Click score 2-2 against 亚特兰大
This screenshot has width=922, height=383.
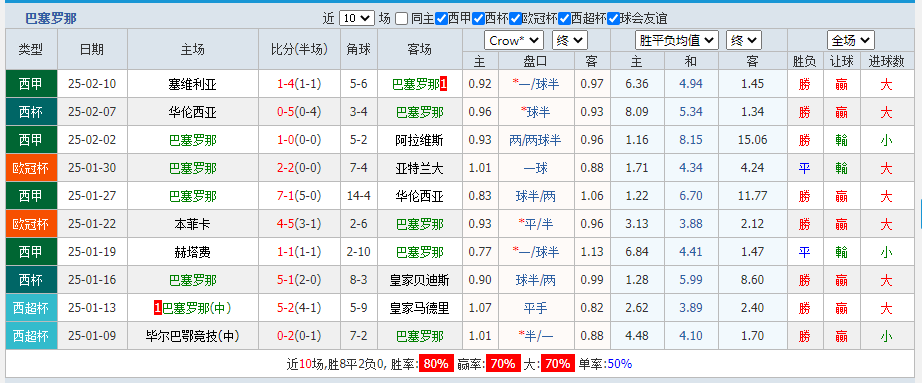[286, 168]
